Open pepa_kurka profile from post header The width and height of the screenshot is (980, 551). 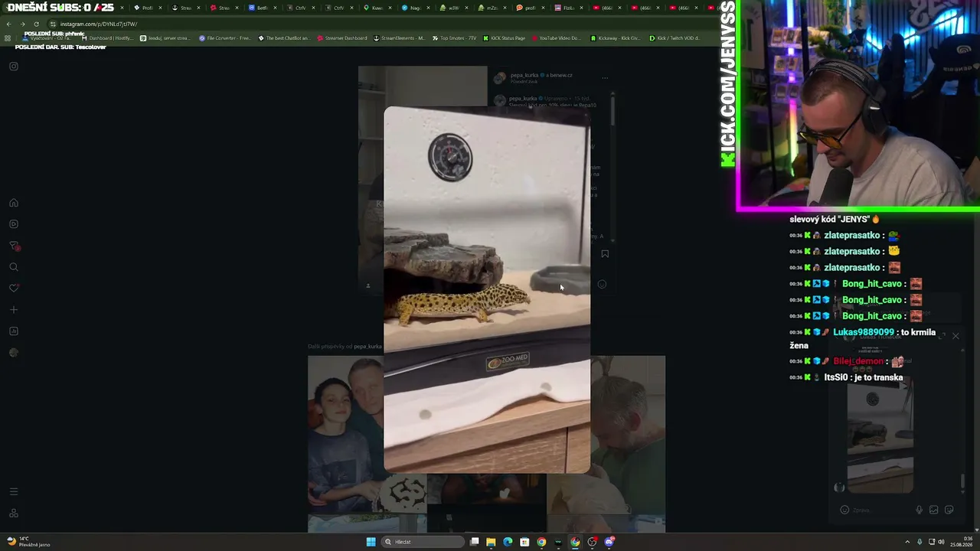pos(524,75)
